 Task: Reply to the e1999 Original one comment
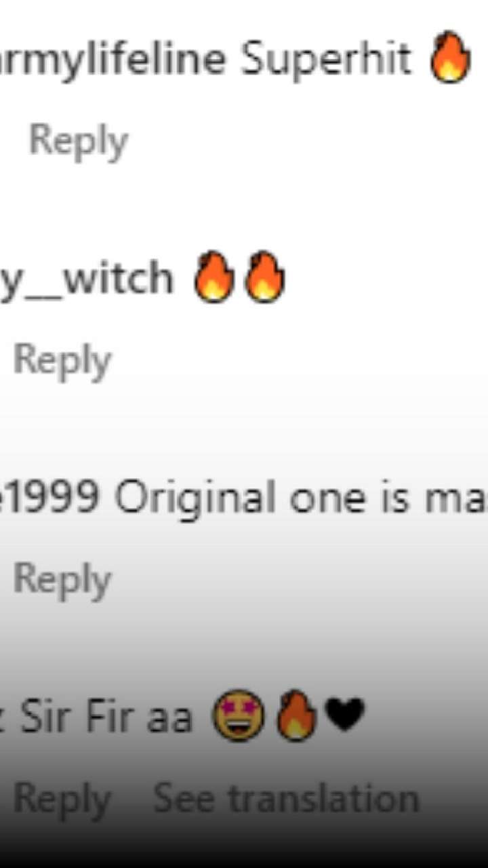click(62, 580)
